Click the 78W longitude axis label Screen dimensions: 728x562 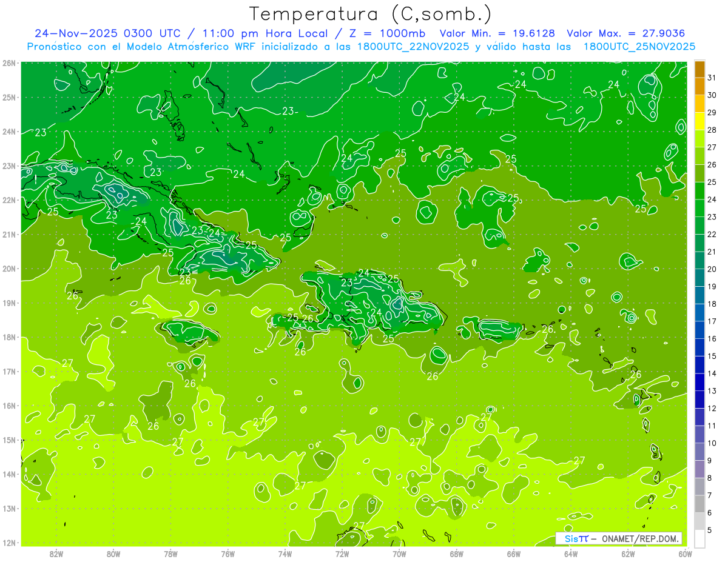tap(170, 554)
